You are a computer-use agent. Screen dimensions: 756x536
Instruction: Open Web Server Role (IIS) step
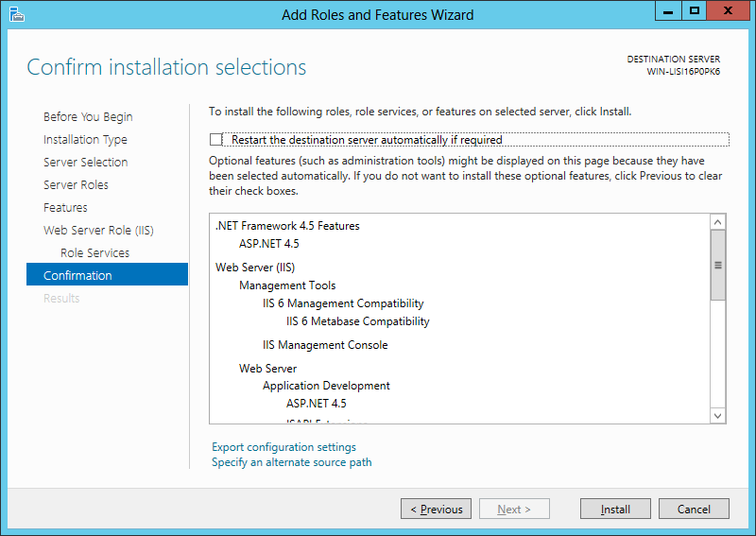tap(98, 230)
